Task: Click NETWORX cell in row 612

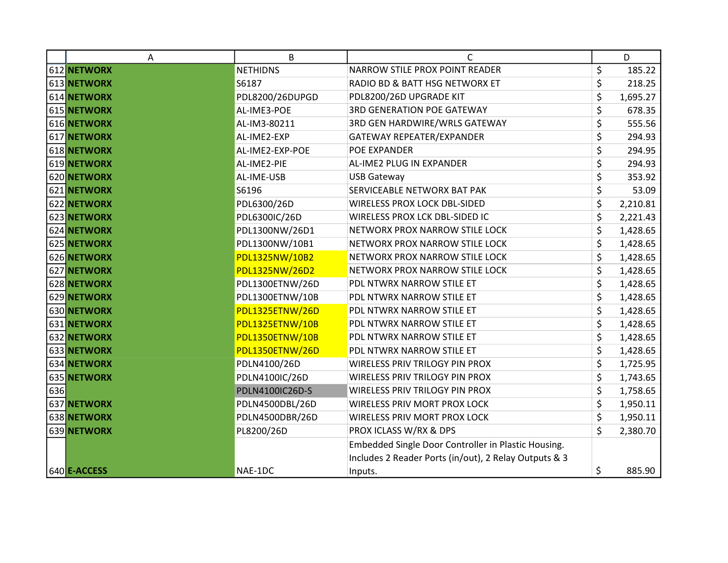Action: [150, 70]
